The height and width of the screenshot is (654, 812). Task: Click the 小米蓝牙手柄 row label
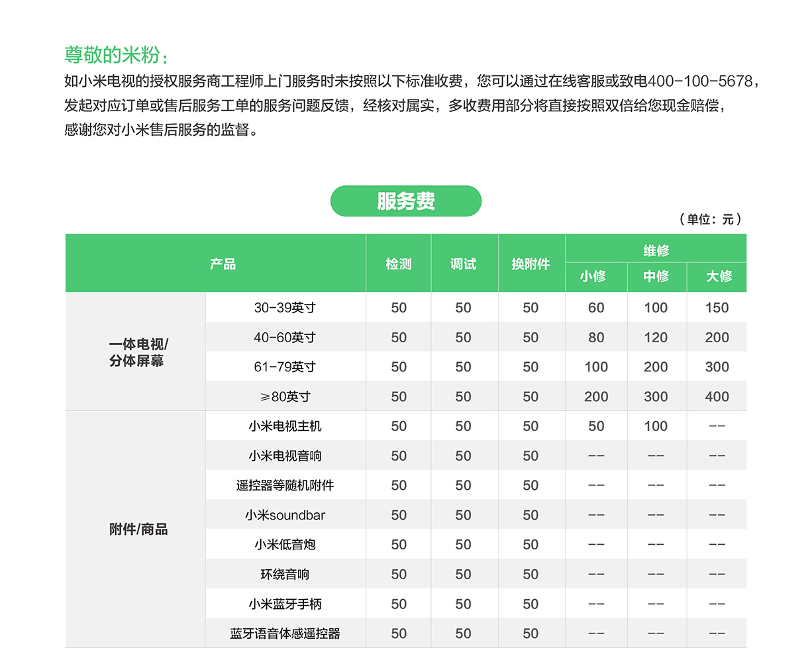(285, 604)
